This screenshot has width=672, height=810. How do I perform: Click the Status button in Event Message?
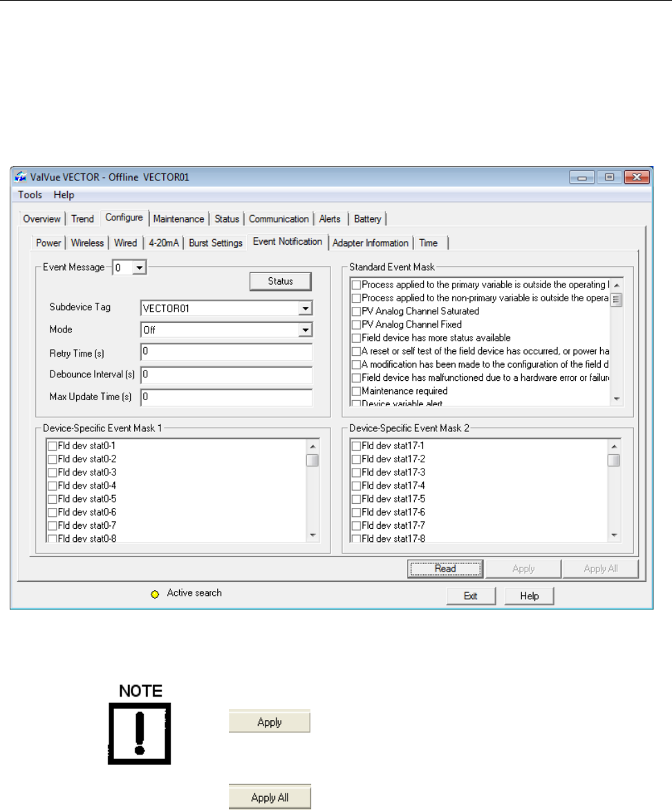click(280, 281)
